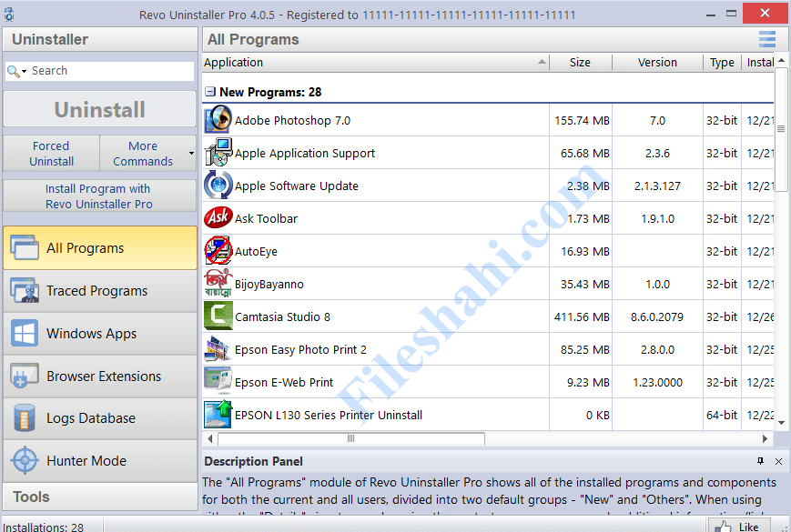The height and width of the screenshot is (532, 791).
Task: Select the Ask Toolbar icon
Action: pos(218,218)
